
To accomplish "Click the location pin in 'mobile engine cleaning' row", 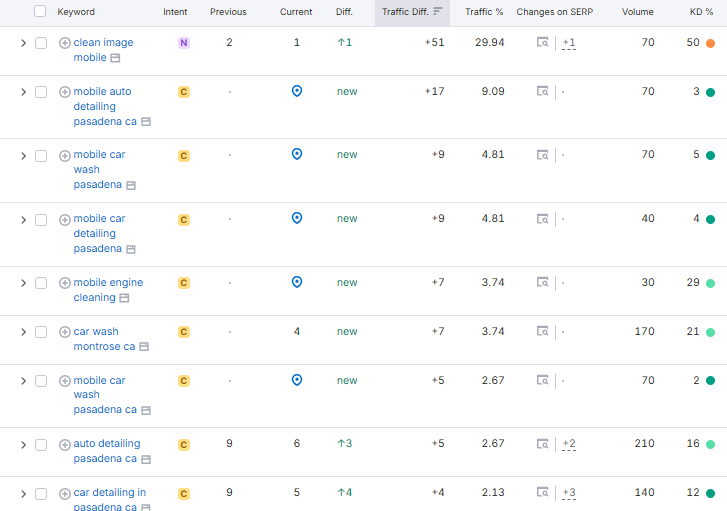I will point(296,282).
